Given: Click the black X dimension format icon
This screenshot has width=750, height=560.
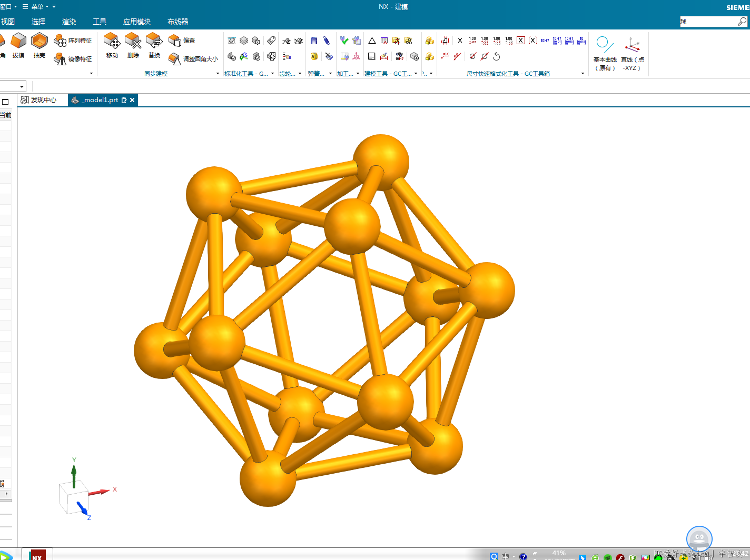Looking at the screenshot, I should [x=460, y=40].
